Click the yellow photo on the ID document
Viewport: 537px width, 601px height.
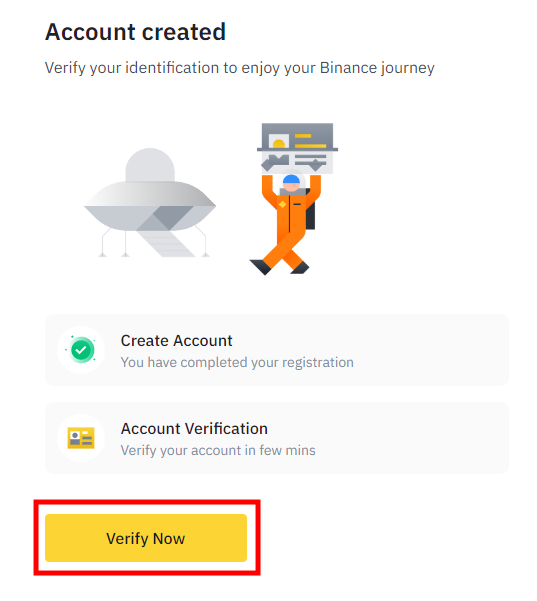[x=279, y=141]
